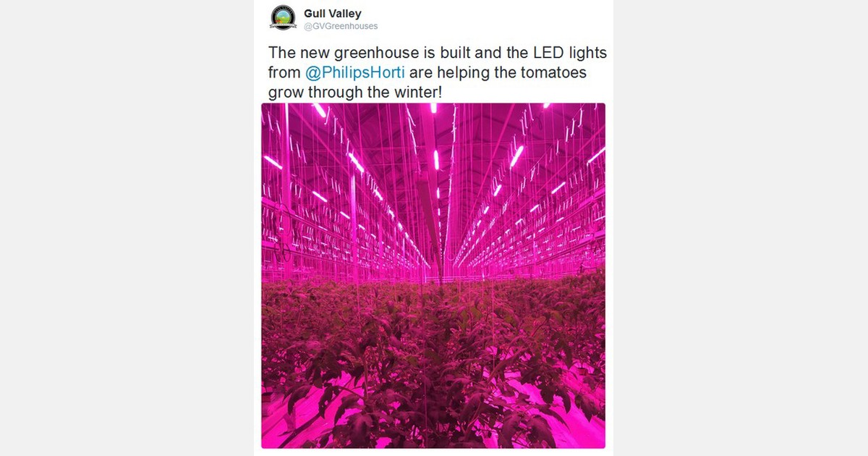Click the blank right margin beside tweet

[x=741, y=228]
